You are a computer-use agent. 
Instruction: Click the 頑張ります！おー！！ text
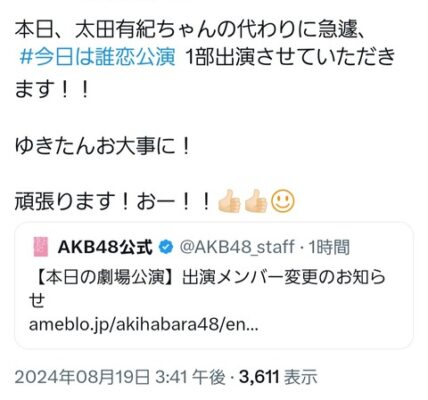(x=113, y=202)
